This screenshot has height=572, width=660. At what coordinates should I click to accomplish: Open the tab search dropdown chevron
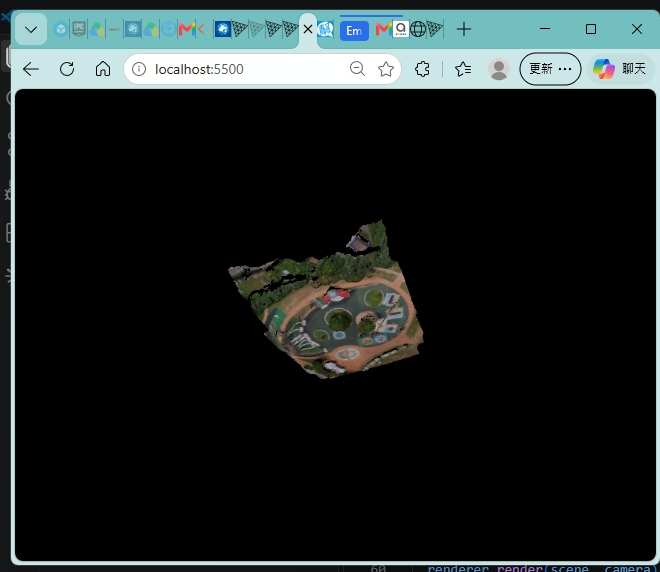tap(31, 29)
